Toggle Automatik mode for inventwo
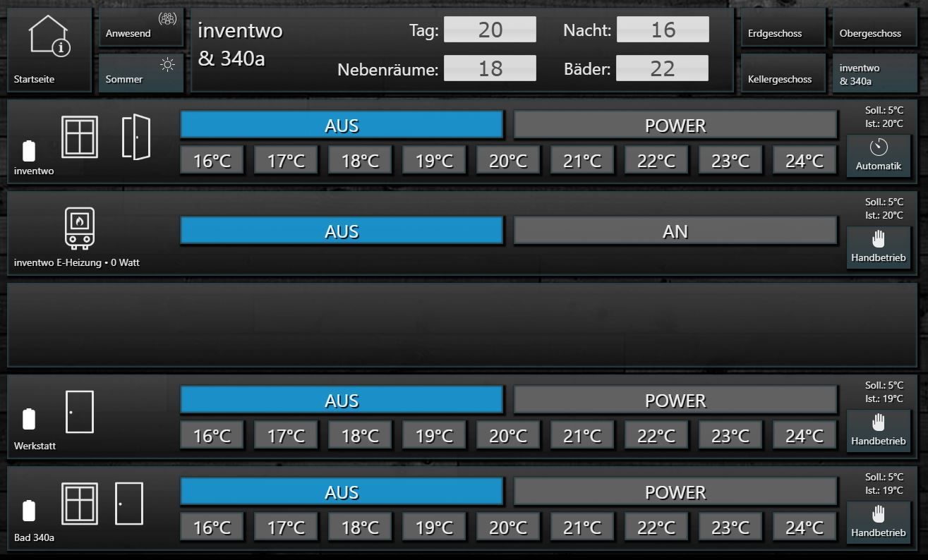Image resolution: width=928 pixels, height=560 pixels. [878, 156]
